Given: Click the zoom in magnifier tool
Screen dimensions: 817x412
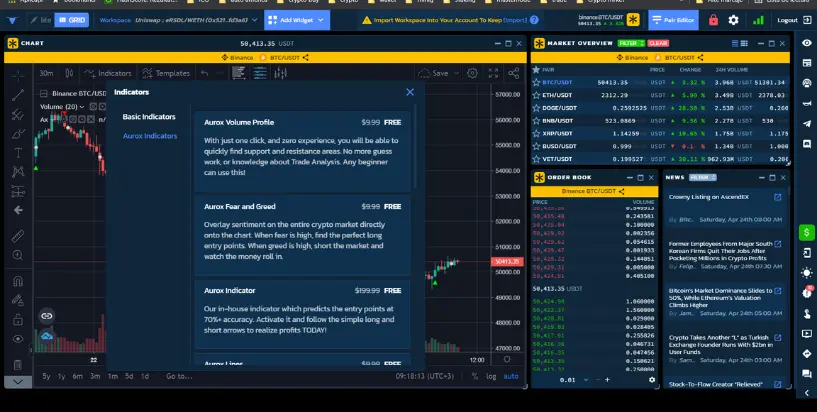Looking at the screenshot, I should click(18, 255).
